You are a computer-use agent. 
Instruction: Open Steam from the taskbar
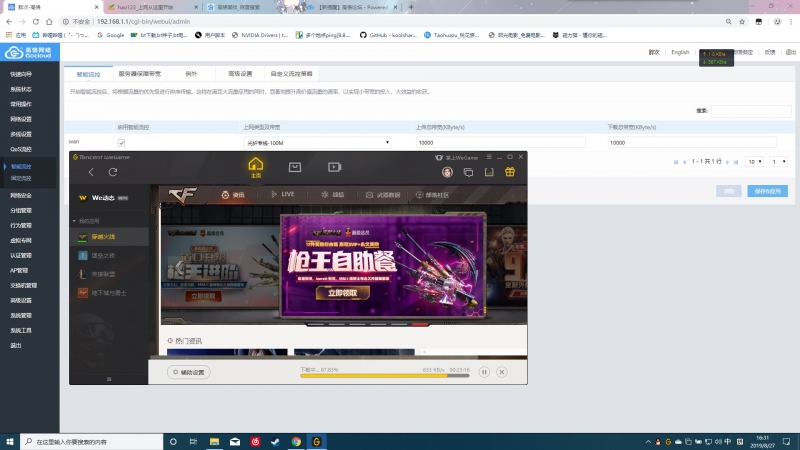point(276,441)
